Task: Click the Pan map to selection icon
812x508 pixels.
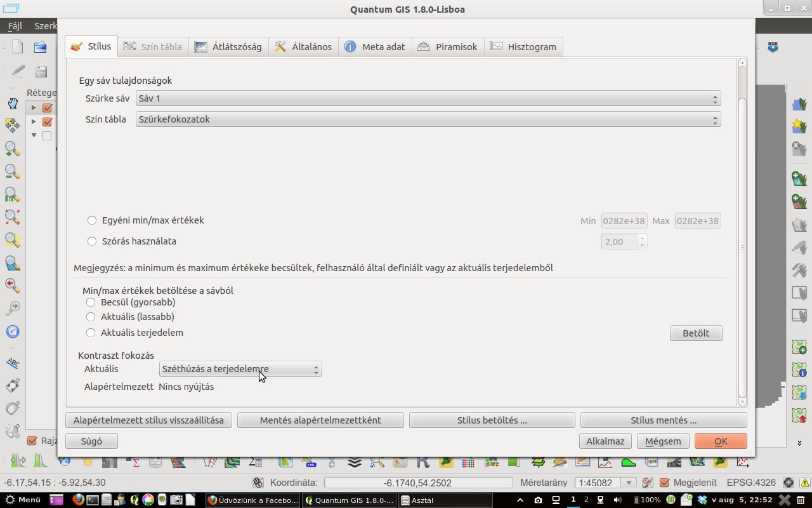Action: point(12,125)
